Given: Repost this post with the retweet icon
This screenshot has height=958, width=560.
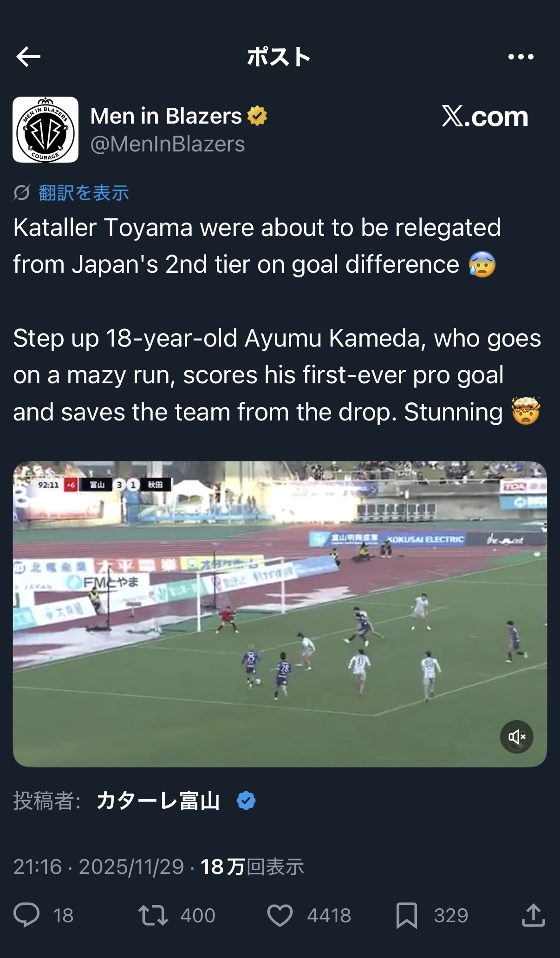Looking at the screenshot, I should pos(153,915).
